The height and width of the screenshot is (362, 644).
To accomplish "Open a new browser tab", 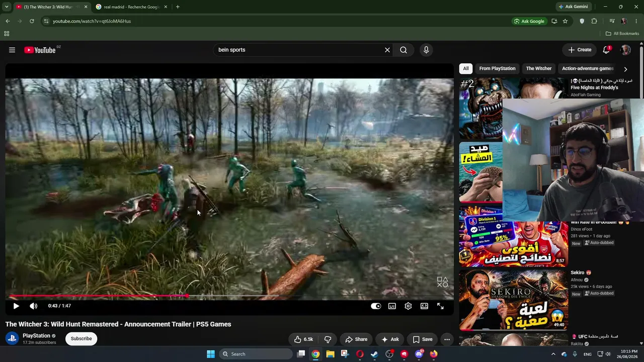I will coord(178,7).
